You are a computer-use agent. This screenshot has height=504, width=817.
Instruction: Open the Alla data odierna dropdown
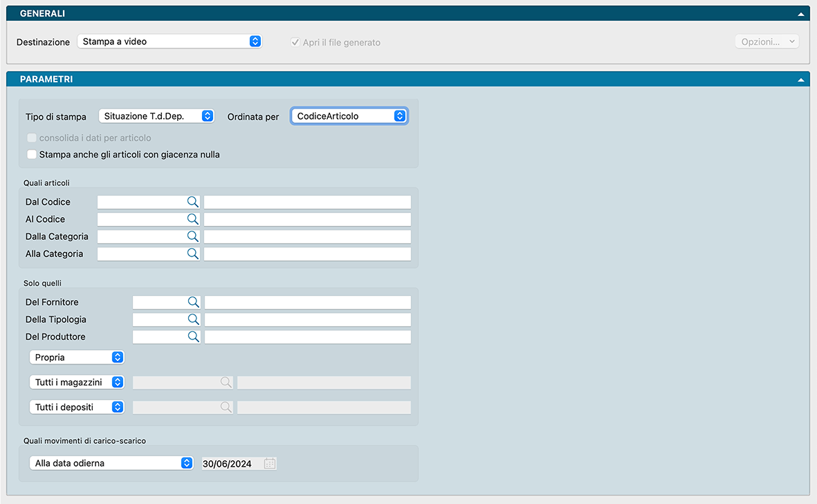[111, 463]
